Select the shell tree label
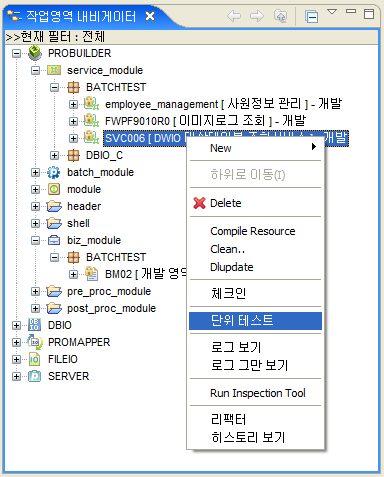This screenshot has height=477, width=384. [78, 223]
